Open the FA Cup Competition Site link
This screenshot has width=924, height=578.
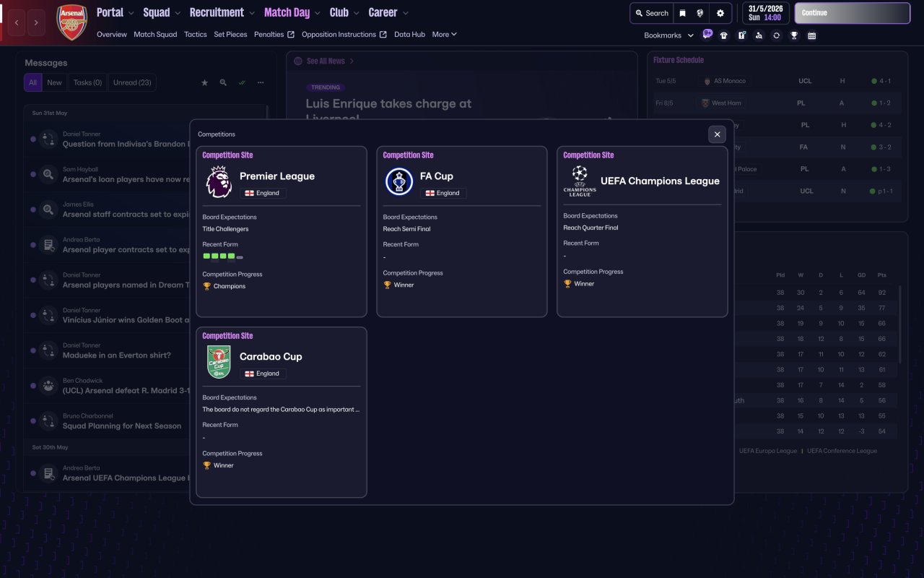(408, 155)
